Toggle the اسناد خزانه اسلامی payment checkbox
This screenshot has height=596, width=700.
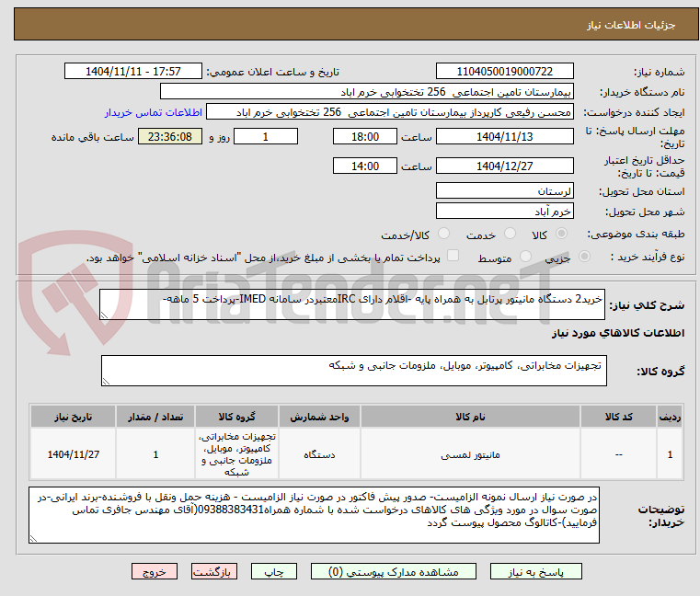[453, 256]
